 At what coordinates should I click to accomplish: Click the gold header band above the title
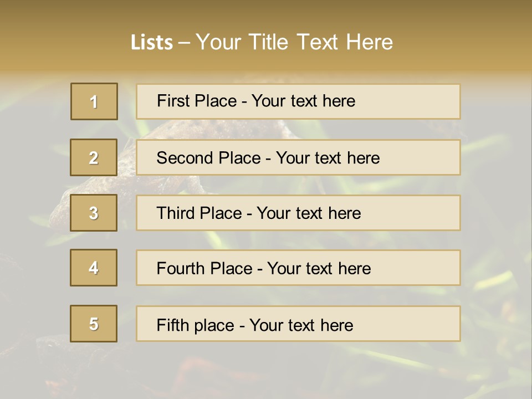coord(266,13)
